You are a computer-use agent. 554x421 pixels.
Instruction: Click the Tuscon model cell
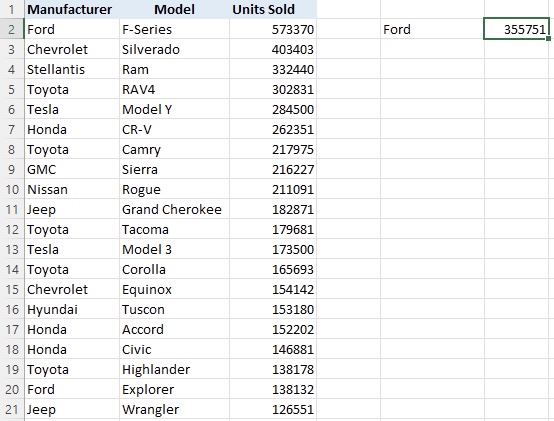(x=175, y=310)
